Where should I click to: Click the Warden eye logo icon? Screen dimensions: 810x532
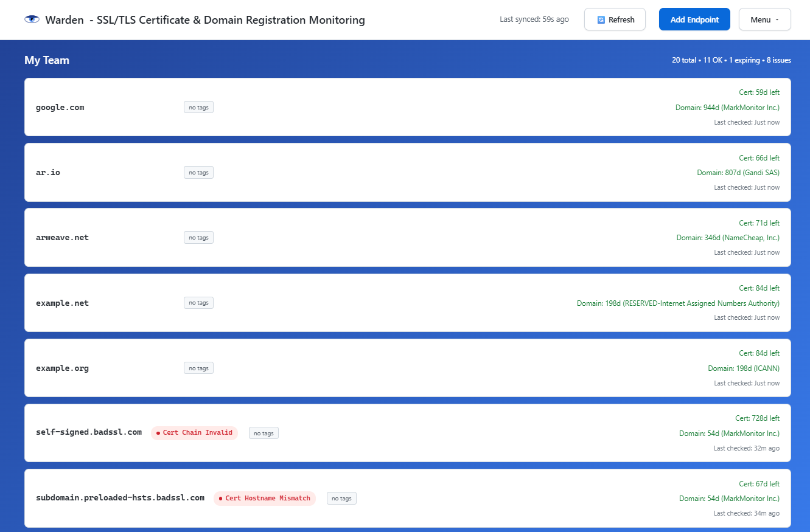[32, 19]
